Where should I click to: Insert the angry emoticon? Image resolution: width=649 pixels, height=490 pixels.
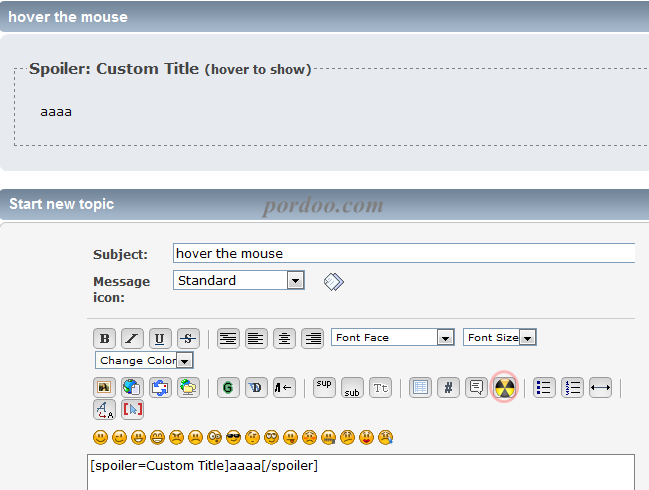[176, 437]
